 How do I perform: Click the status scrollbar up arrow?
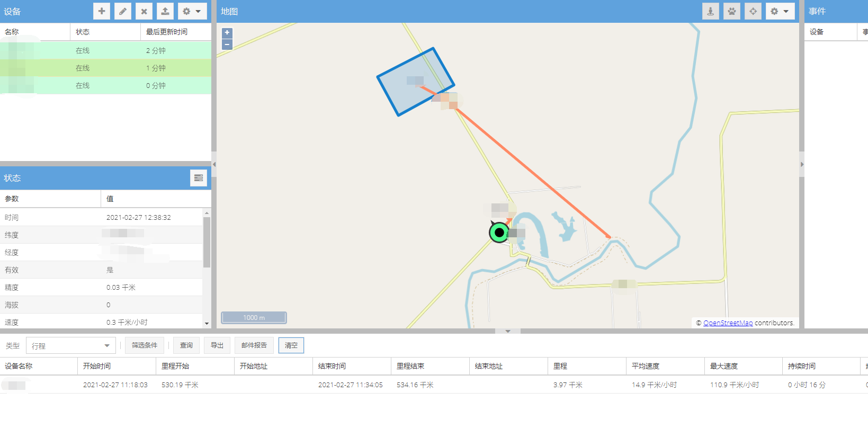207,213
